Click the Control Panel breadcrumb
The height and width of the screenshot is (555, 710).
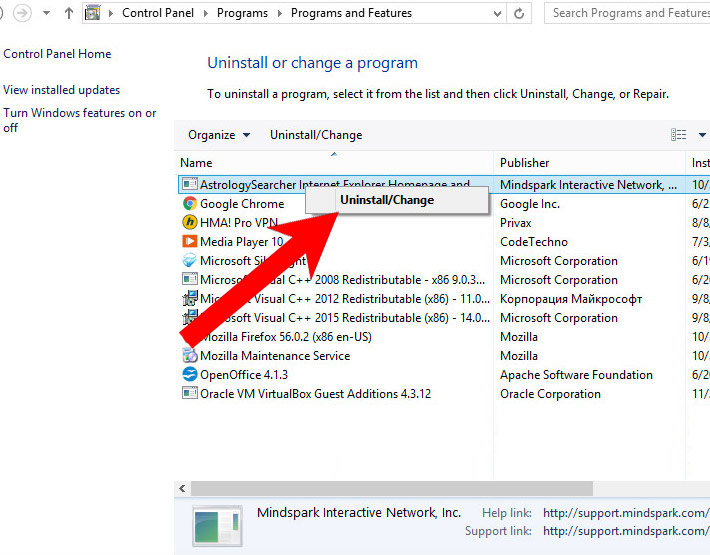(158, 13)
